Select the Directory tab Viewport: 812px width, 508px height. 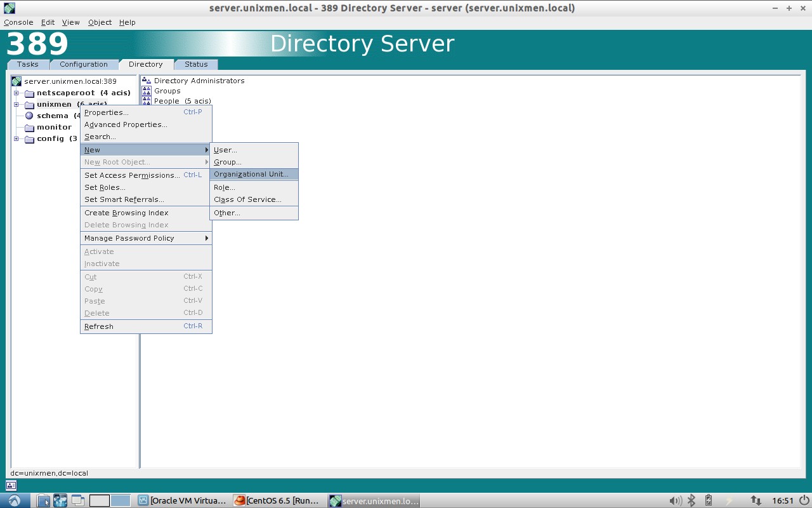[x=145, y=64]
